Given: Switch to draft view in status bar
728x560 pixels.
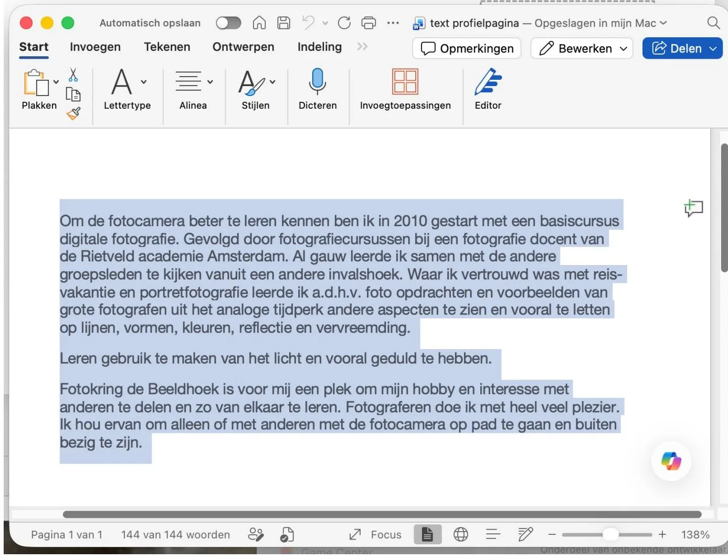Looking at the screenshot, I should (525, 534).
